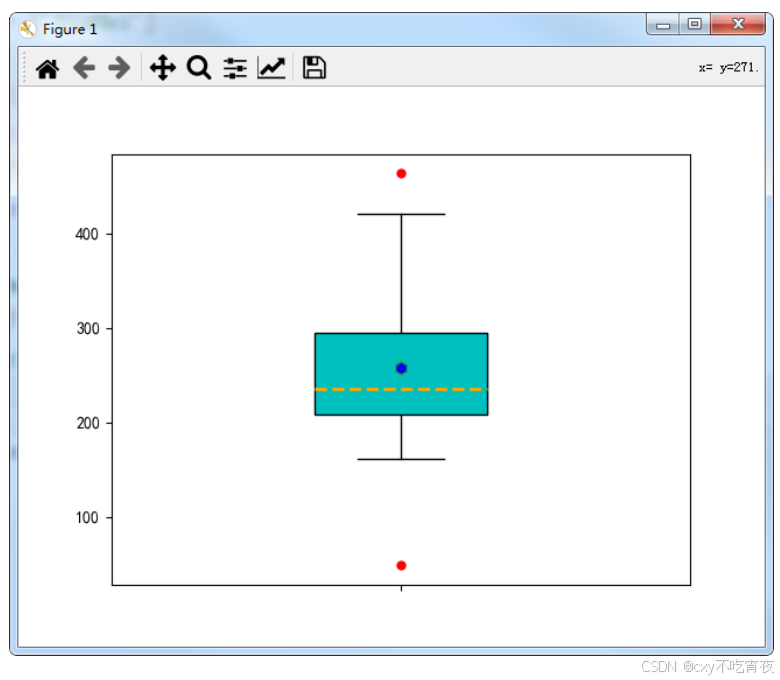Click the Figure 1 window title text
780x680 pixels.
pyautogui.click(x=70, y=29)
